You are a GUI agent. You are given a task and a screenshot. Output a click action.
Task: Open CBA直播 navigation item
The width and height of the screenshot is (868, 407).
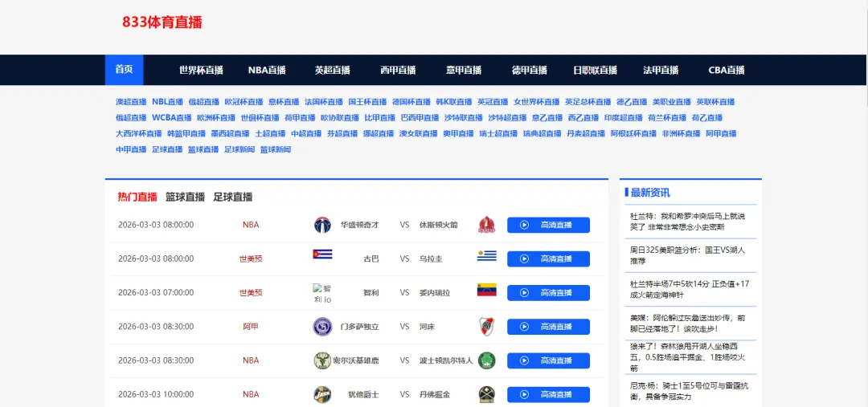pos(727,70)
